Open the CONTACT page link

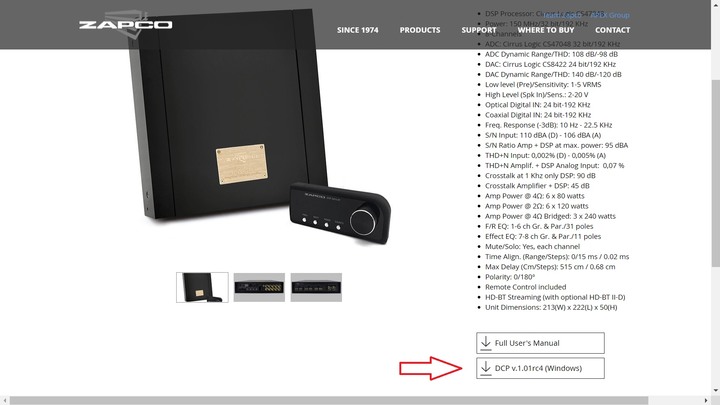coord(613,30)
